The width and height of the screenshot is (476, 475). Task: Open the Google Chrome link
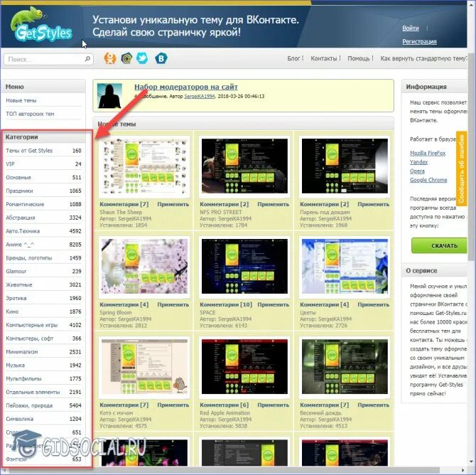pyautogui.click(x=428, y=180)
